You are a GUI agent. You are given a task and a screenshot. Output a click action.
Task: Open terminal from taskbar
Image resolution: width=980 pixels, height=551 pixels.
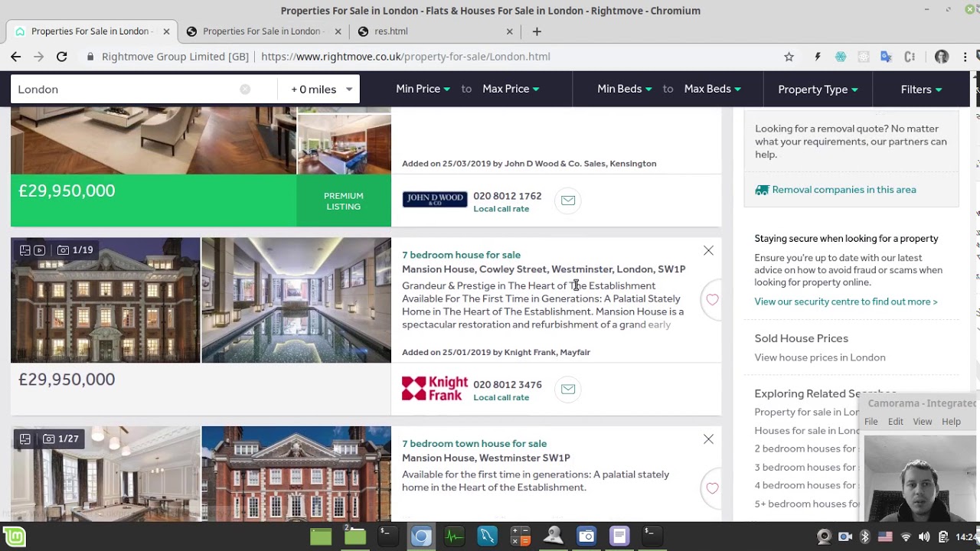tap(387, 536)
